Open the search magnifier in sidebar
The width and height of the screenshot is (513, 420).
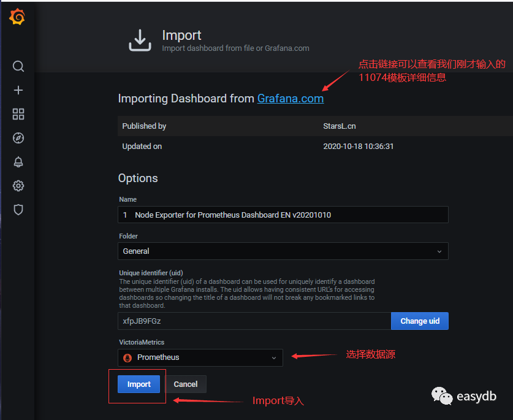point(18,66)
